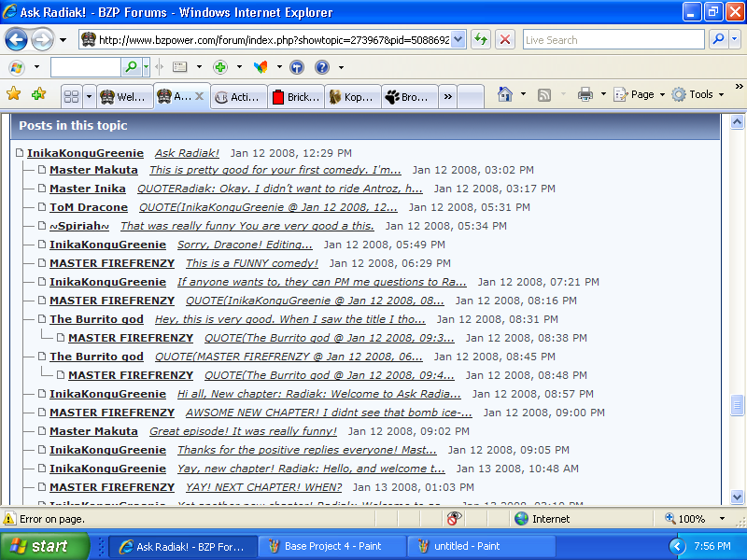Click the blue circular arrow toolbar icon
Image resolution: width=747 pixels, height=560 pixels.
297,67
